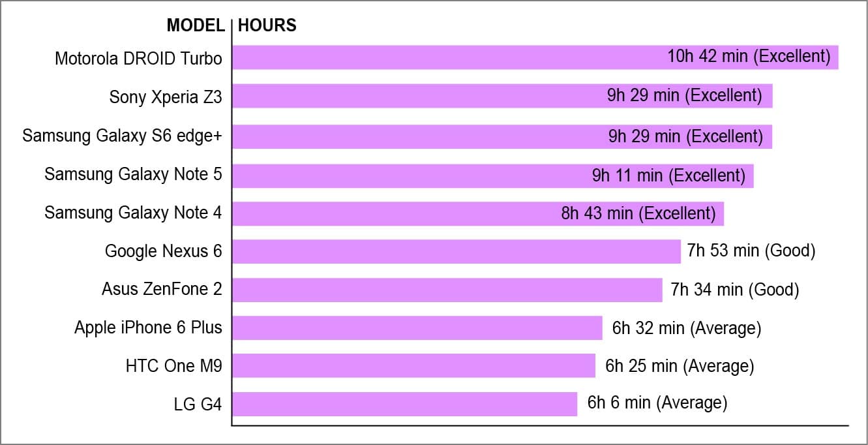The height and width of the screenshot is (445, 868).
Task: Click the "6h 32 min (Average)" value label
Action: click(687, 328)
